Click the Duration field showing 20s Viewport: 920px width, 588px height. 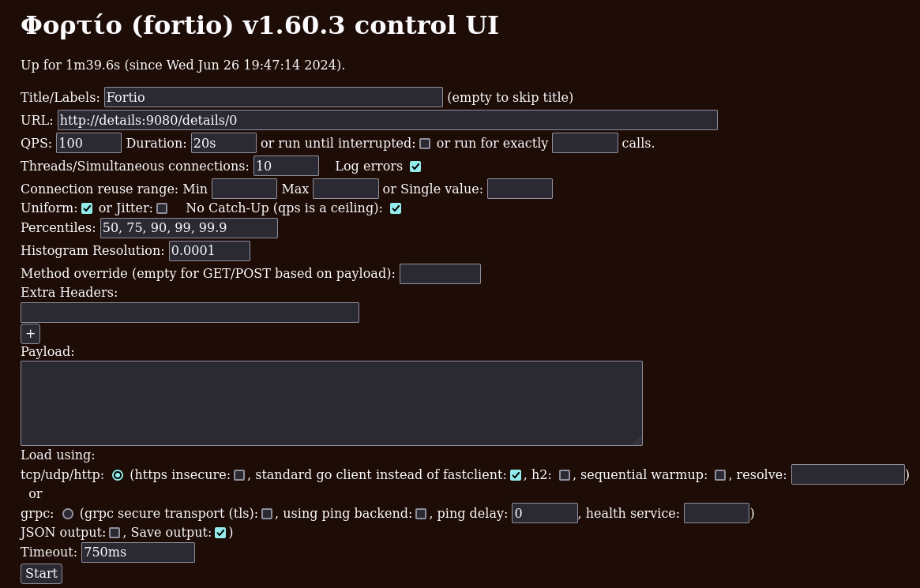(x=223, y=143)
